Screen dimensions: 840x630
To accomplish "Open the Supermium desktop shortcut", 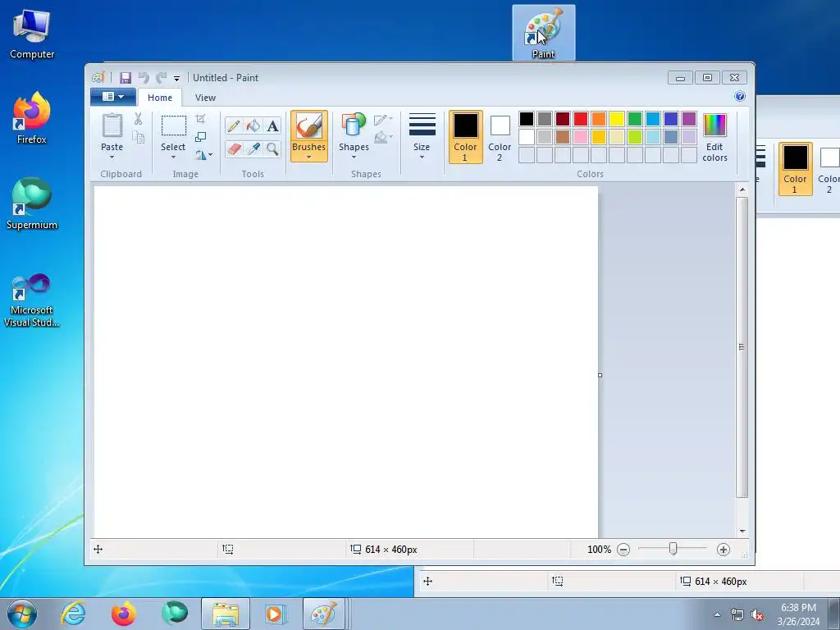I will coord(32,203).
